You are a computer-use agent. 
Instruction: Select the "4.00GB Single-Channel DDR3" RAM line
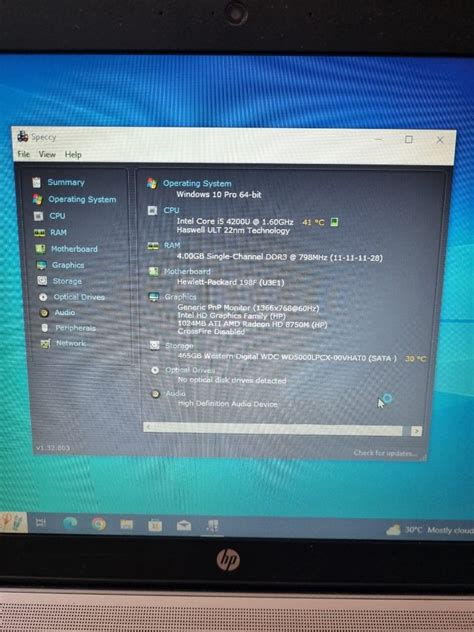[x=280, y=257]
